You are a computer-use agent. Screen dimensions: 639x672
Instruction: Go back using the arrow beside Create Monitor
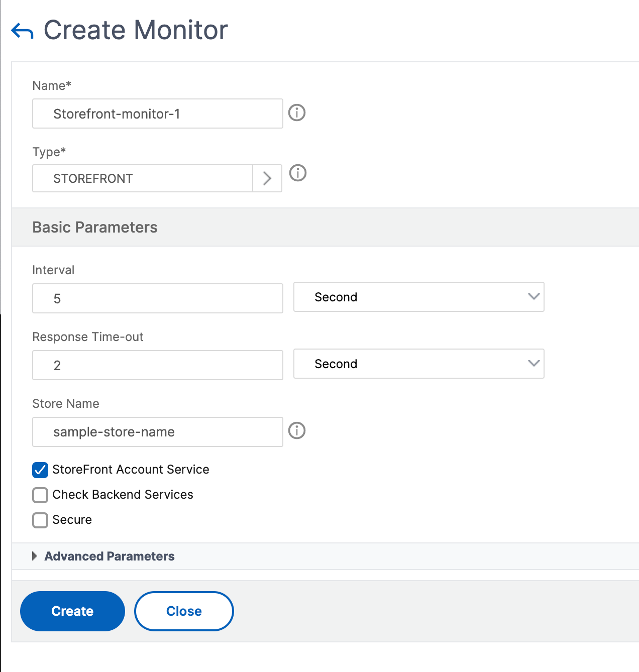[x=22, y=31]
